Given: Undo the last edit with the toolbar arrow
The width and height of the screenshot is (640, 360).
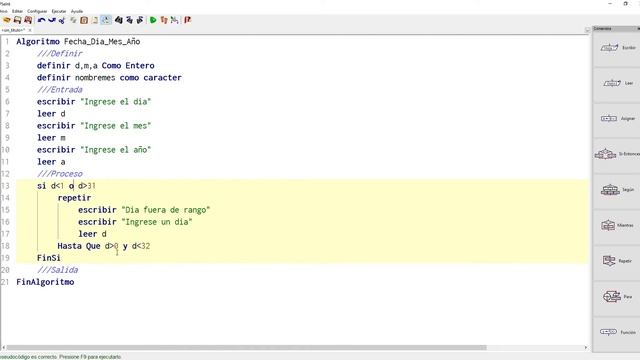Looking at the screenshot, I should coord(41,20).
